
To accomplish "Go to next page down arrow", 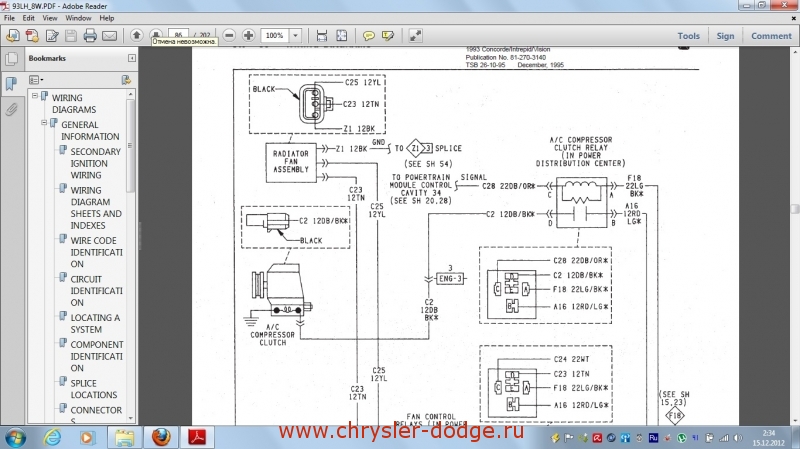I will [x=156, y=34].
